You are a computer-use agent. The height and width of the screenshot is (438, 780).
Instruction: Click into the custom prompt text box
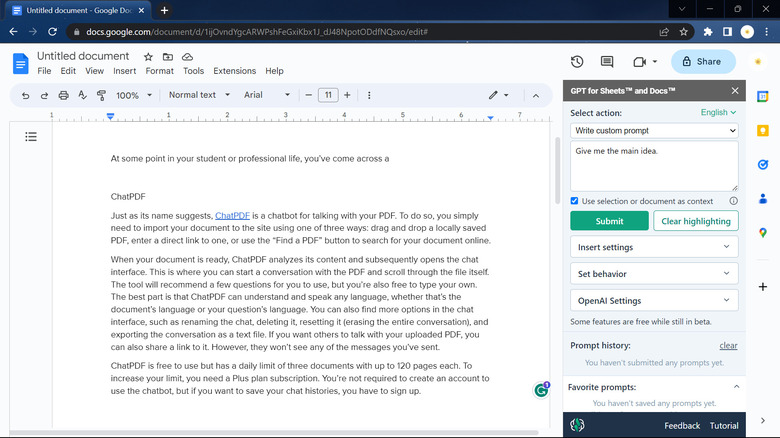coord(654,165)
